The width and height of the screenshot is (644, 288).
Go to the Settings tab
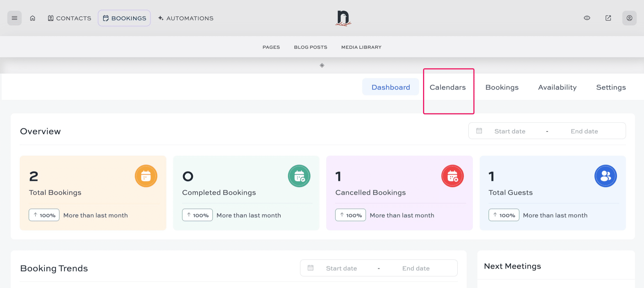click(x=611, y=87)
